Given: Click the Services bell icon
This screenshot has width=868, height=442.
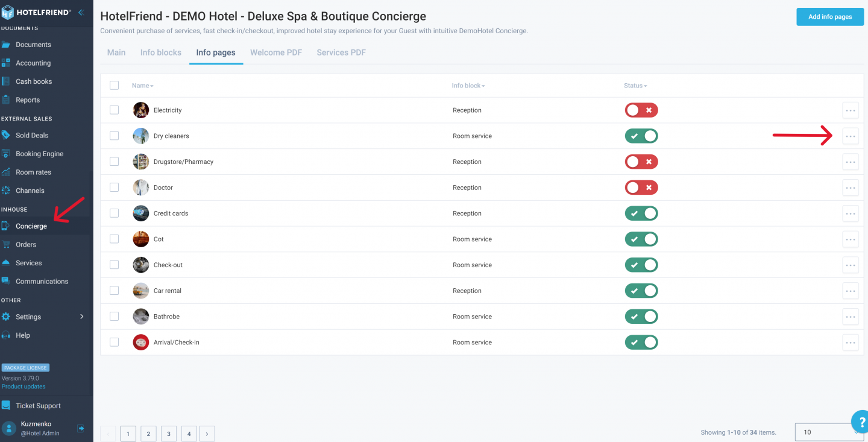Looking at the screenshot, I should [6, 263].
